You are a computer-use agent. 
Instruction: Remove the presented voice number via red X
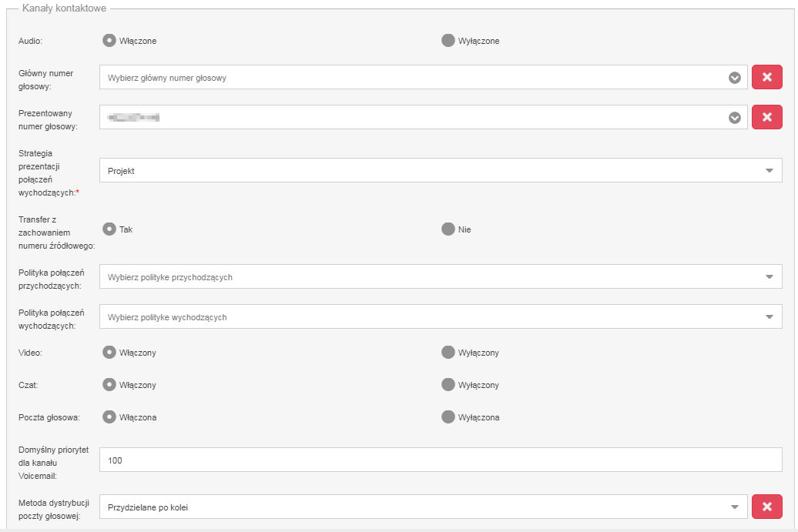coord(767,118)
